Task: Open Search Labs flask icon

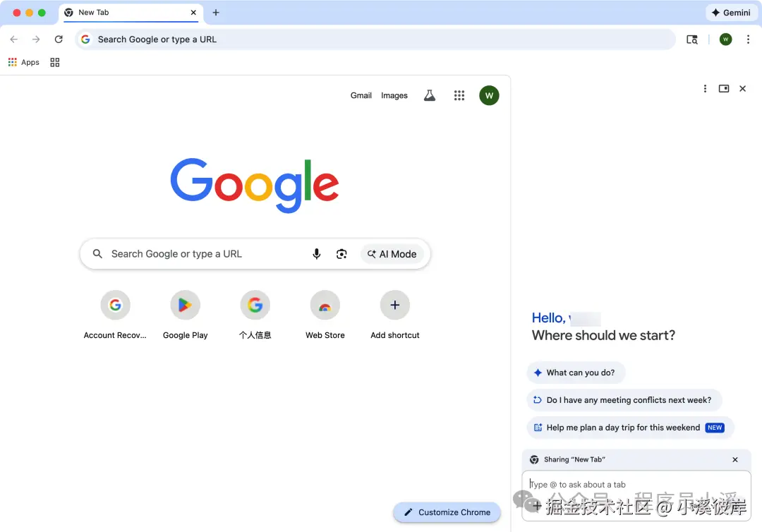Action: [x=430, y=96]
